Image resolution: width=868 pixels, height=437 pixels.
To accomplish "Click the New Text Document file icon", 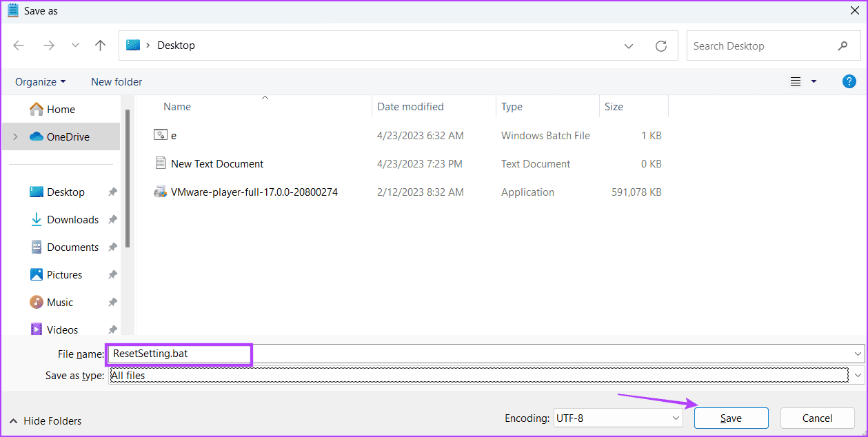I will (161, 163).
